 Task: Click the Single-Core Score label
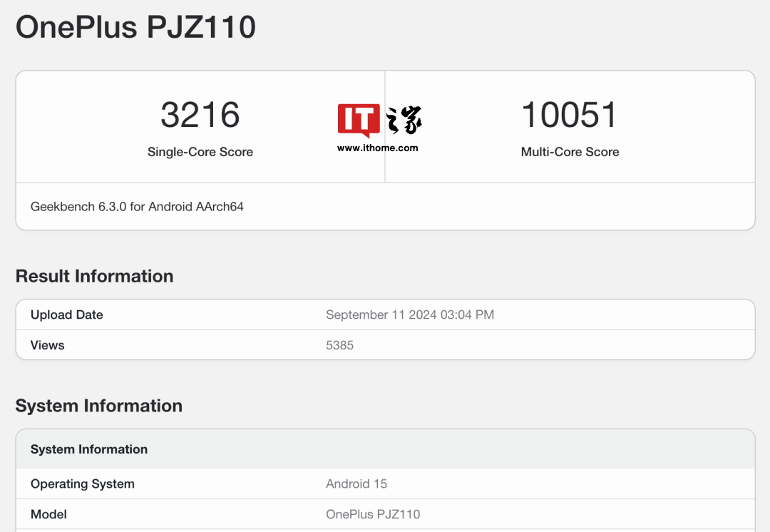pos(200,152)
